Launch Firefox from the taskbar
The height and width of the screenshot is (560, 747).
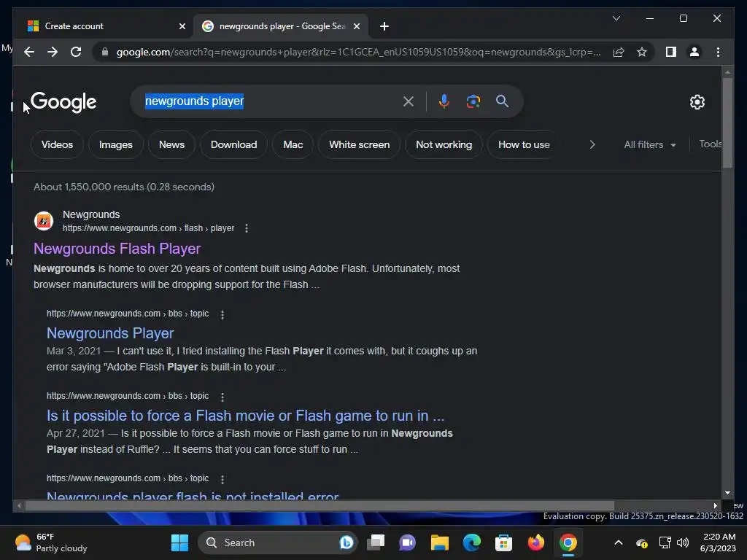536,542
